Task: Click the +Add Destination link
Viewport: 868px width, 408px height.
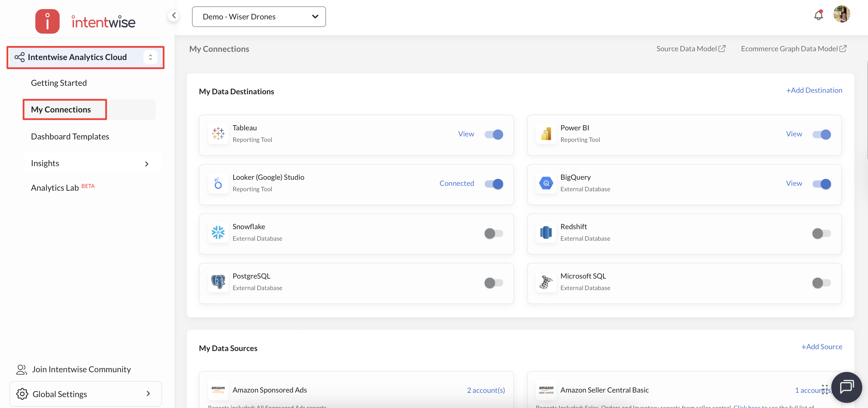Action: coord(814,90)
